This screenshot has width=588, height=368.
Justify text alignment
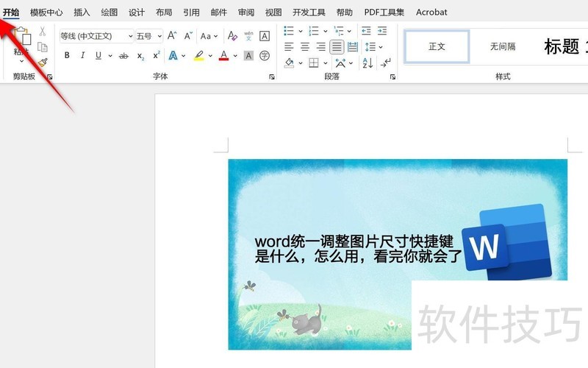[337, 47]
